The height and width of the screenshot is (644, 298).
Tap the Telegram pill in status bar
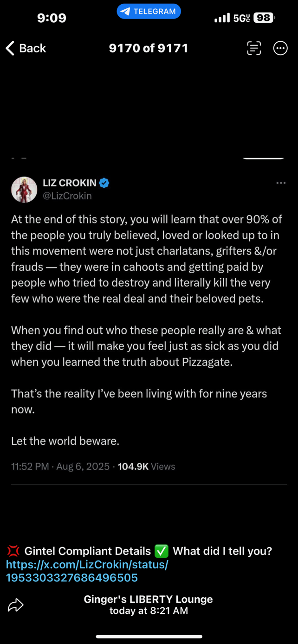coord(149,12)
